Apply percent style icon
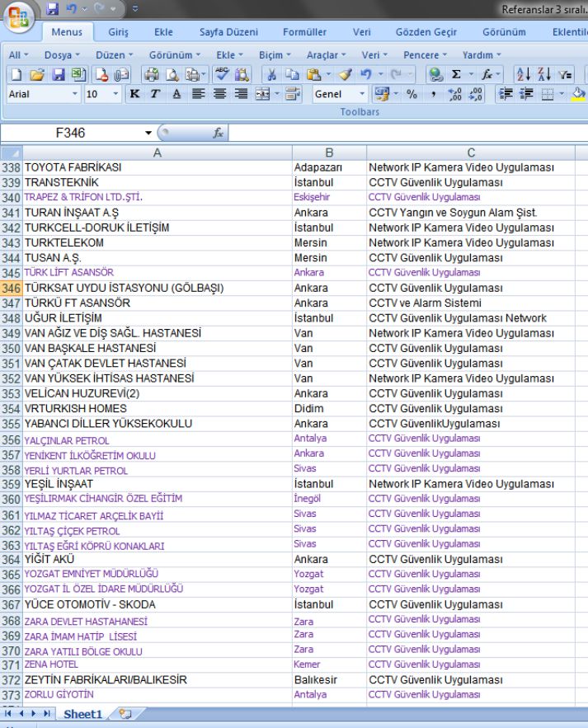 point(412,94)
